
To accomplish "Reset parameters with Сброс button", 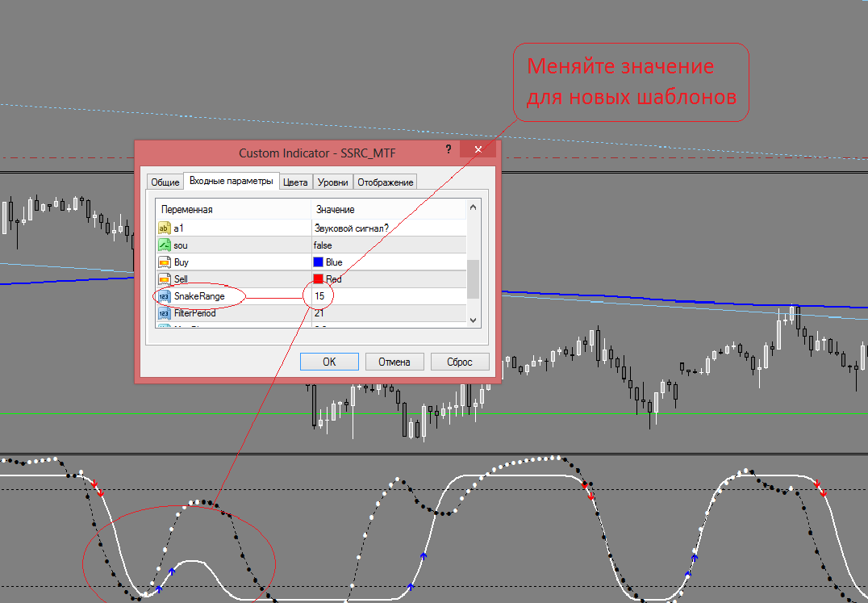I will point(460,362).
